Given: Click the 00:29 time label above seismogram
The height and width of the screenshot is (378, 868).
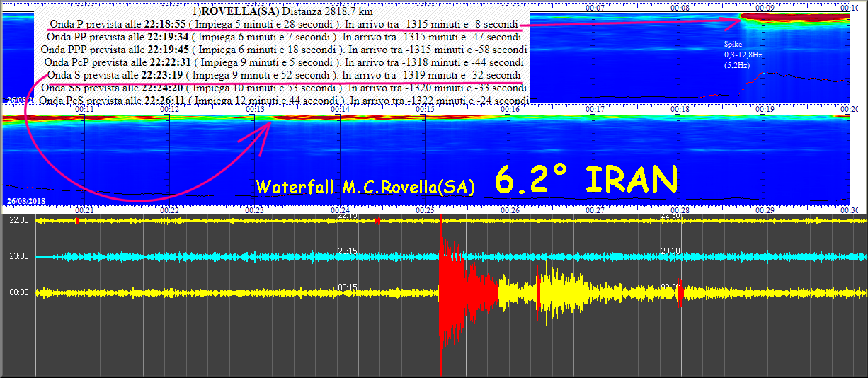Looking at the screenshot, I should click(765, 210).
